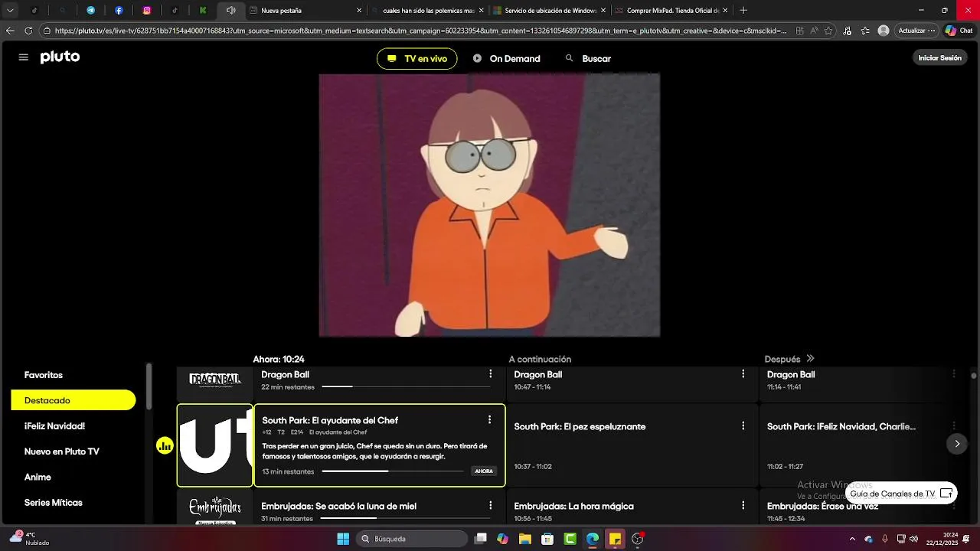
Task: Open the volume tray icon
Action: (x=913, y=539)
